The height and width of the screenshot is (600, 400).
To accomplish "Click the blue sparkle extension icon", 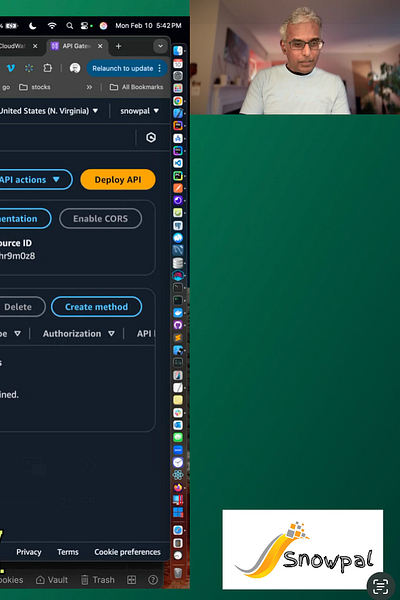I will [29, 68].
